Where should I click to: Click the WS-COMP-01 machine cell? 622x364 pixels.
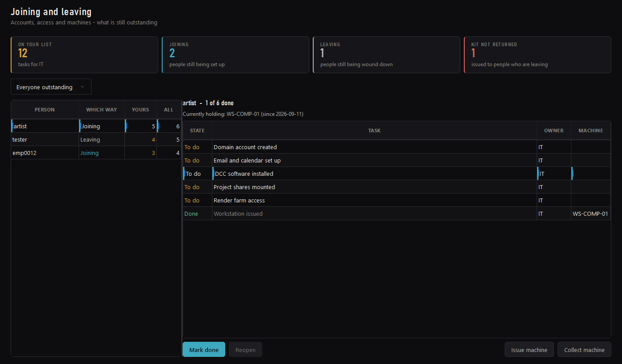coord(591,214)
